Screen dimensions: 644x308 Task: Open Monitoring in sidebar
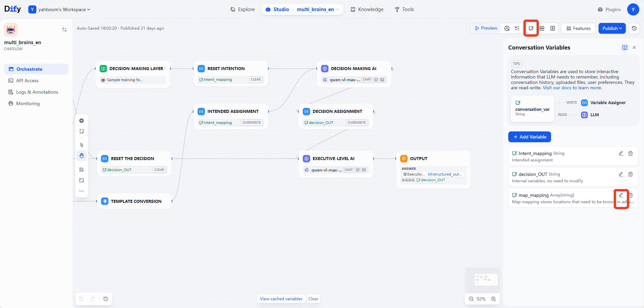click(36, 103)
